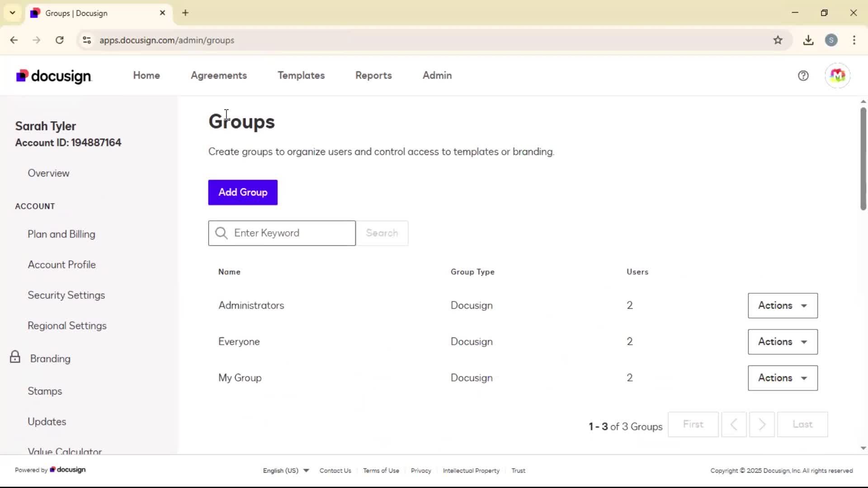Screen dimensions: 868x488
Task: Bookmark this page with star icon
Action: [778, 40]
